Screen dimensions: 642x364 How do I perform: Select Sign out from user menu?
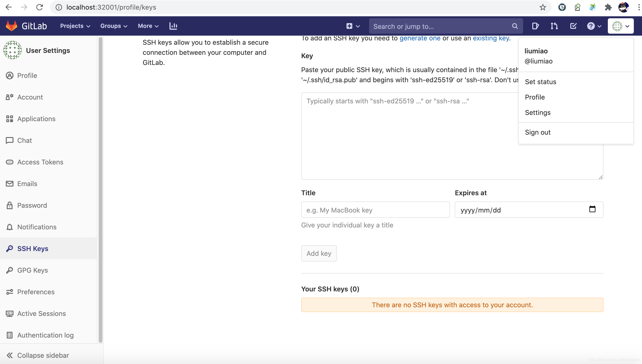click(538, 132)
